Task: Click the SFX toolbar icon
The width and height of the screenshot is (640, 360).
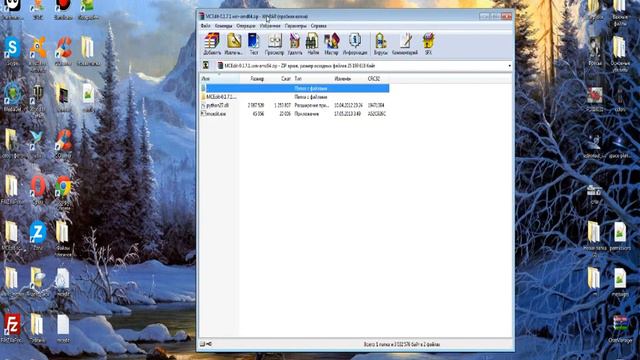Action: click(428, 44)
